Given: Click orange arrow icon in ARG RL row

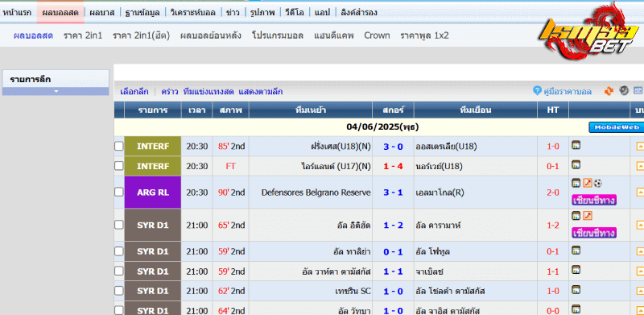Looking at the screenshot, I should click(x=640, y=192).
